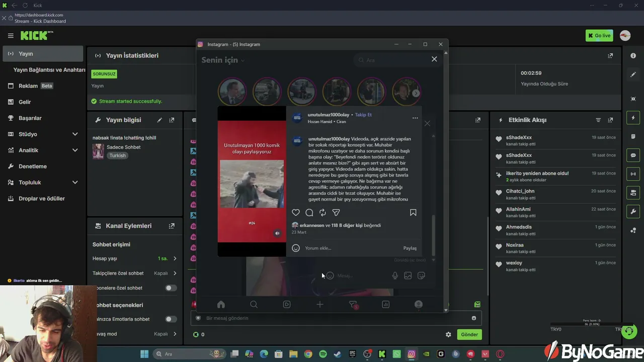Click the microphone icon in Instagram message bar

[x=395, y=276]
